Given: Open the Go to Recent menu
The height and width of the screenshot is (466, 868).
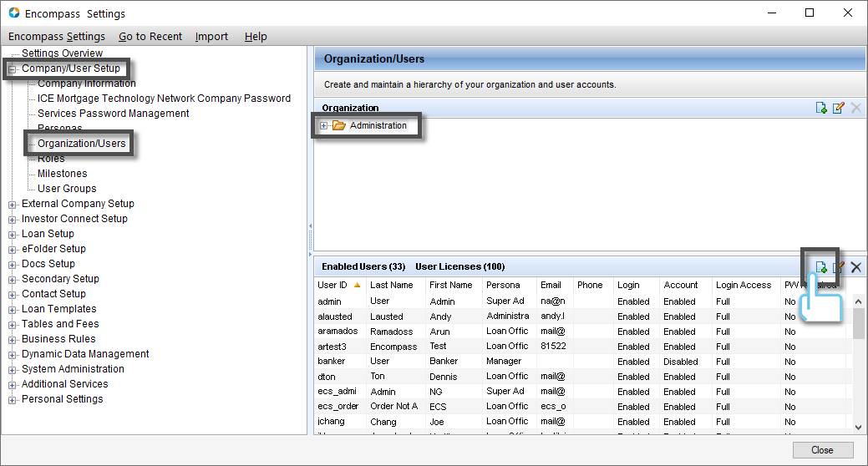Looking at the screenshot, I should point(150,37).
